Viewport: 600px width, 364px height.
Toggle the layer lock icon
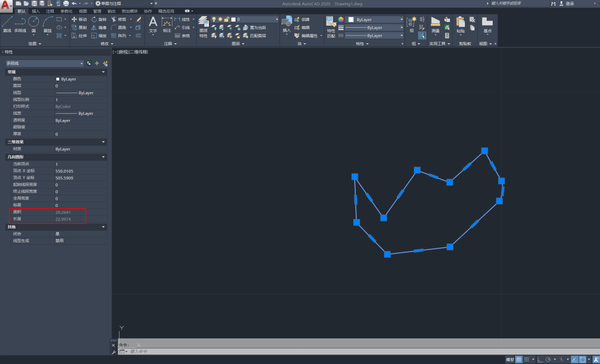click(227, 19)
